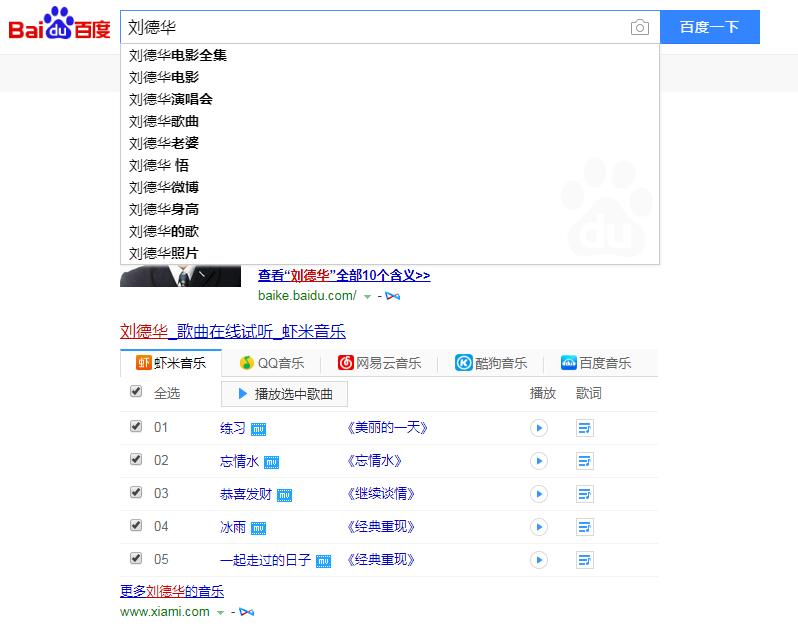Open MV icon next to 一起走过的日子
Viewport: 798px width, 636px height.
tap(324, 562)
